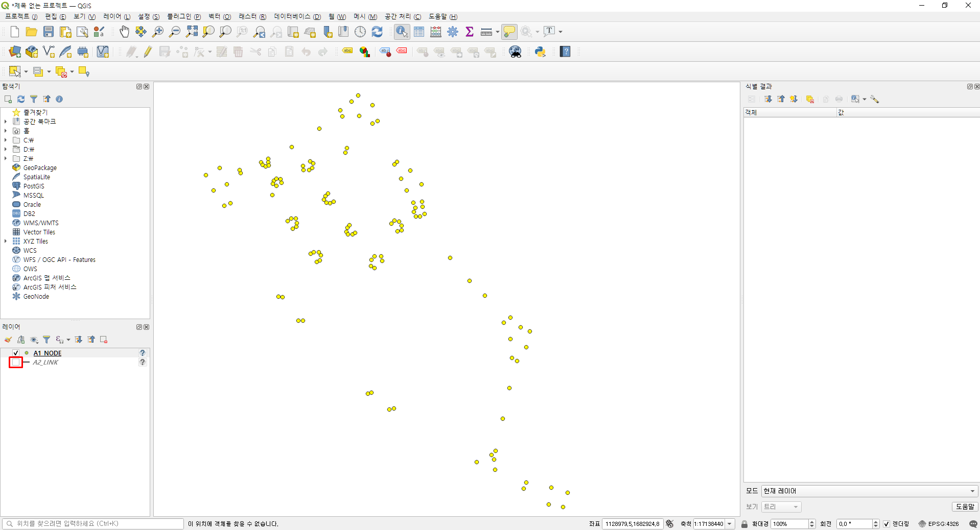Save the project with the floppy disk icon
This screenshot has height=530, width=980.
(49, 32)
